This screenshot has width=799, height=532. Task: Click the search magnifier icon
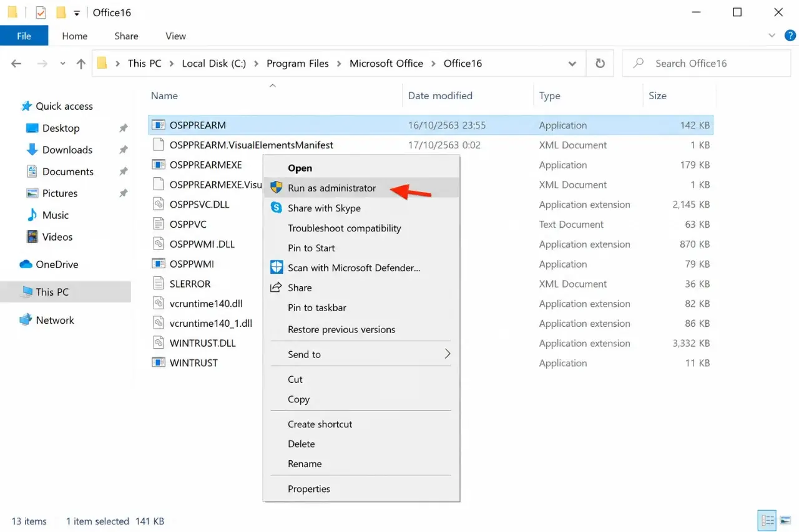tap(638, 63)
